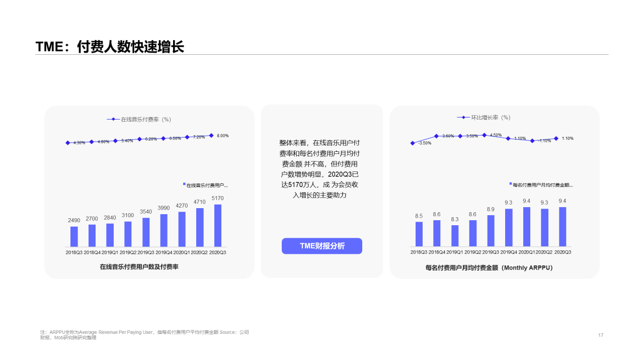Select the 6.50% data label
644x362 pixels.
point(175,138)
